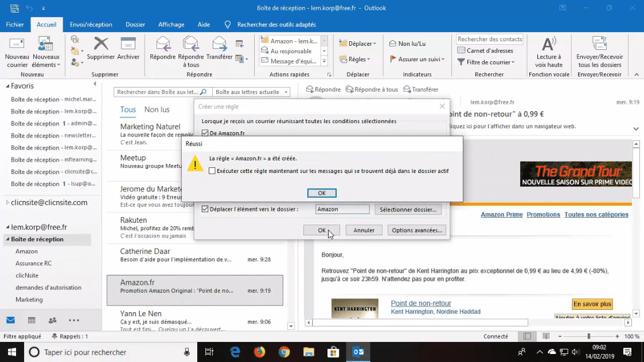Screen dimensions: 644x362
Task: Click Envoyer/Recevoir tous les dossiers
Action: pos(599,52)
